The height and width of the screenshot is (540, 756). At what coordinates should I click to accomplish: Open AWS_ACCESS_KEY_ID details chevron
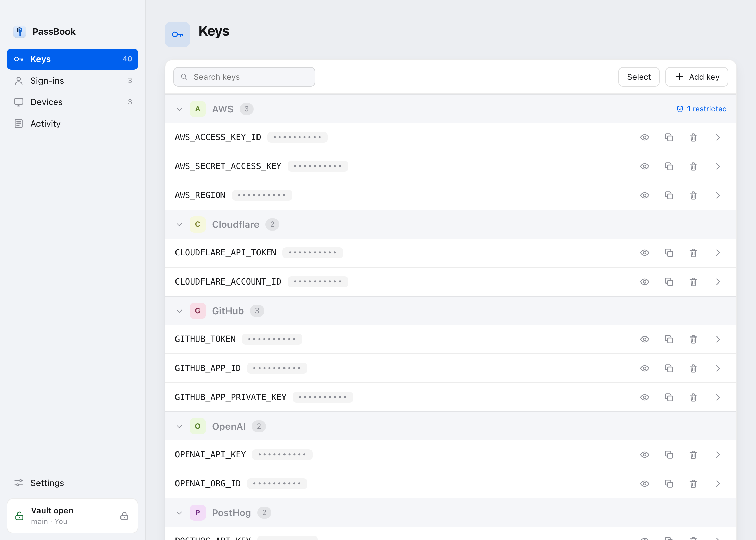[x=718, y=137]
